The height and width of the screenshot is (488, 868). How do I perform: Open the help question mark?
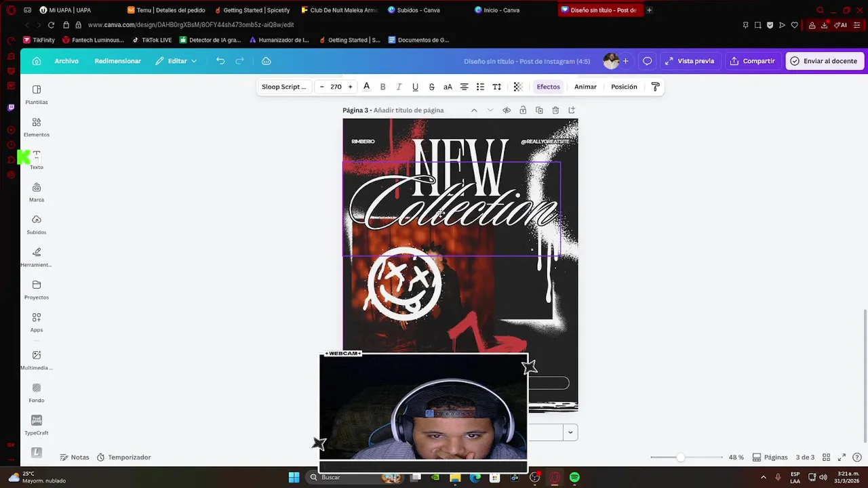(857, 457)
